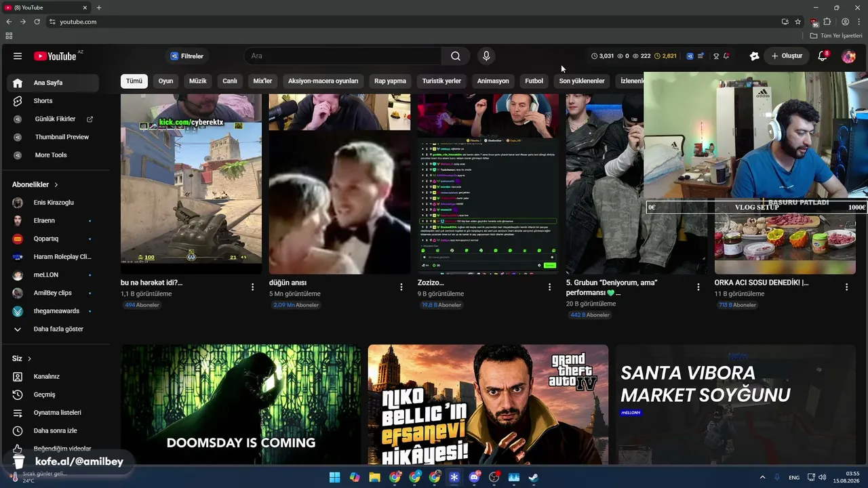868x488 pixels.
Task: Open the volume control in system tray
Action: 823,477
